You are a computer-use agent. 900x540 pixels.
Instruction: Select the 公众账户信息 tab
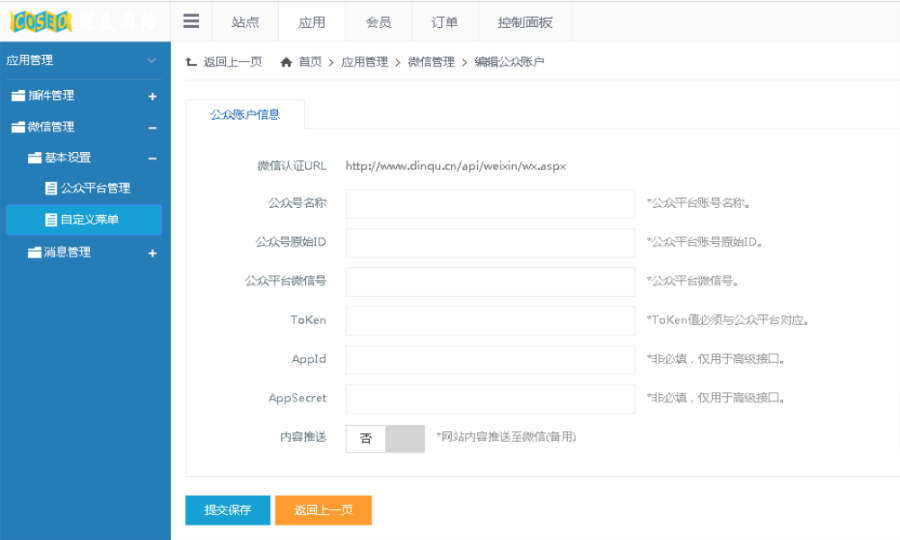(245, 114)
